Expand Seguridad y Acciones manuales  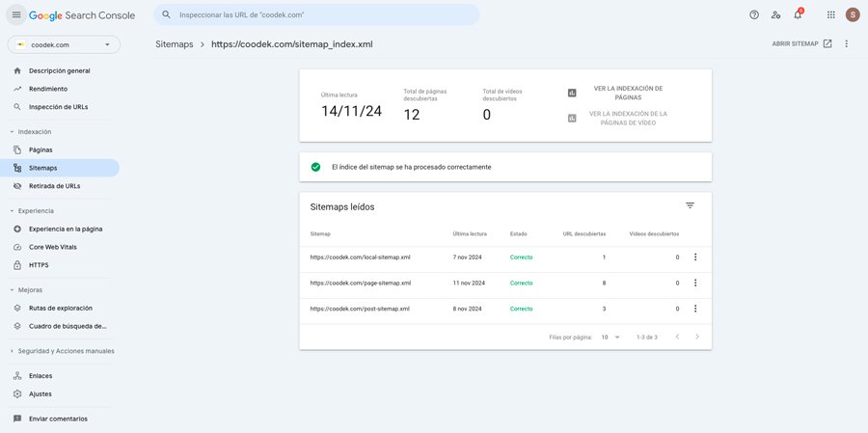coord(62,351)
